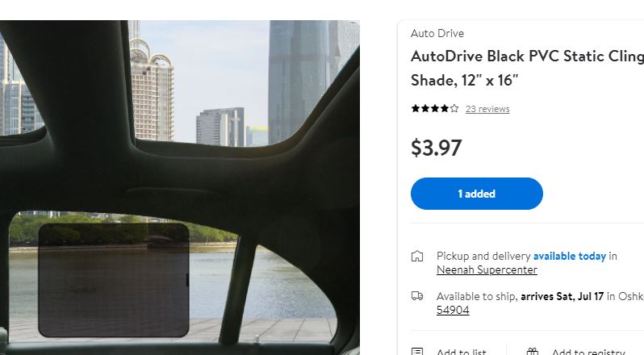Viewport: 644px width, 355px height.
Task: Click the empty fifth rating star
Action: coord(454,108)
